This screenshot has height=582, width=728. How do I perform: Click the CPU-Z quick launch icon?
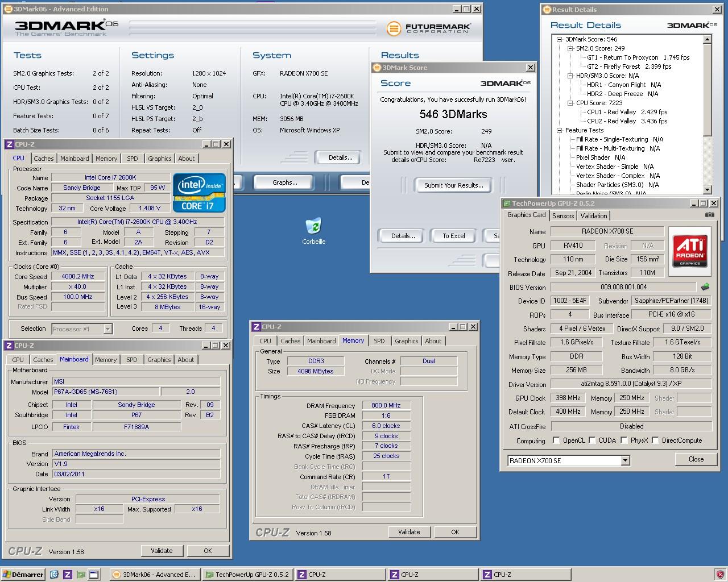[67, 575]
